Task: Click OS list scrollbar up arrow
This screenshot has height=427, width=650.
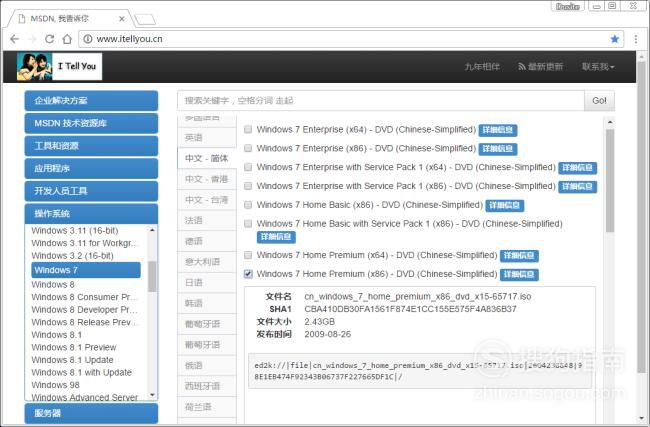Action: pos(152,230)
